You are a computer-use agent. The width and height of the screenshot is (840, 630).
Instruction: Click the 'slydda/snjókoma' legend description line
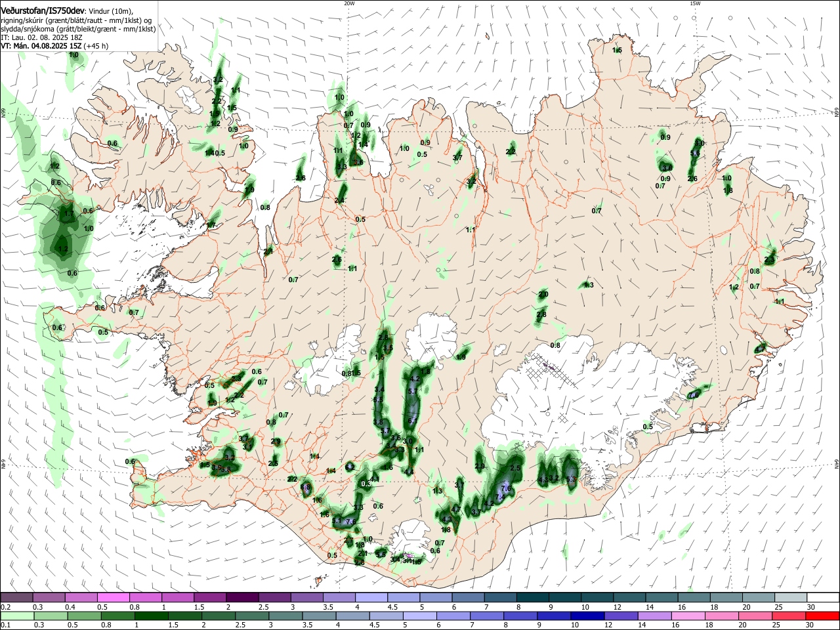(x=77, y=29)
